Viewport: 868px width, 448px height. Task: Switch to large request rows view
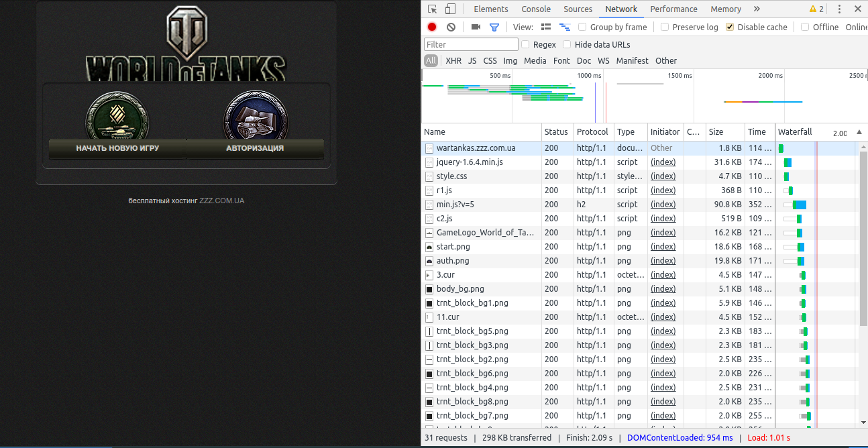click(546, 27)
